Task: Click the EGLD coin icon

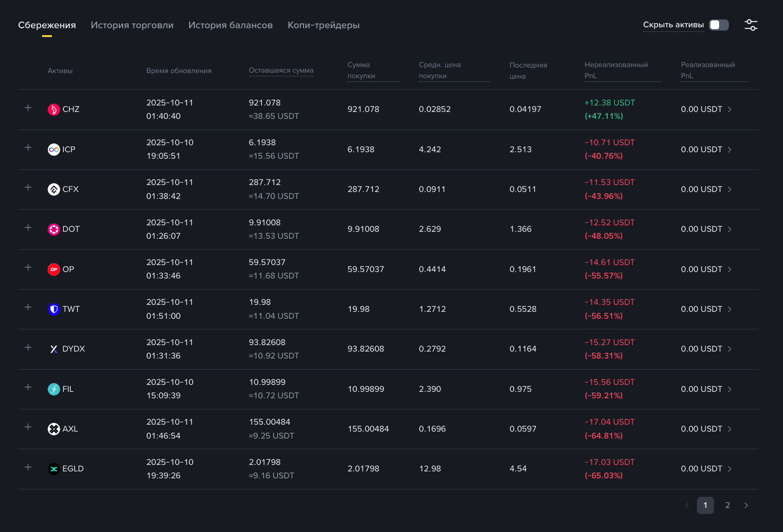Action: pyautogui.click(x=54, y=469)
